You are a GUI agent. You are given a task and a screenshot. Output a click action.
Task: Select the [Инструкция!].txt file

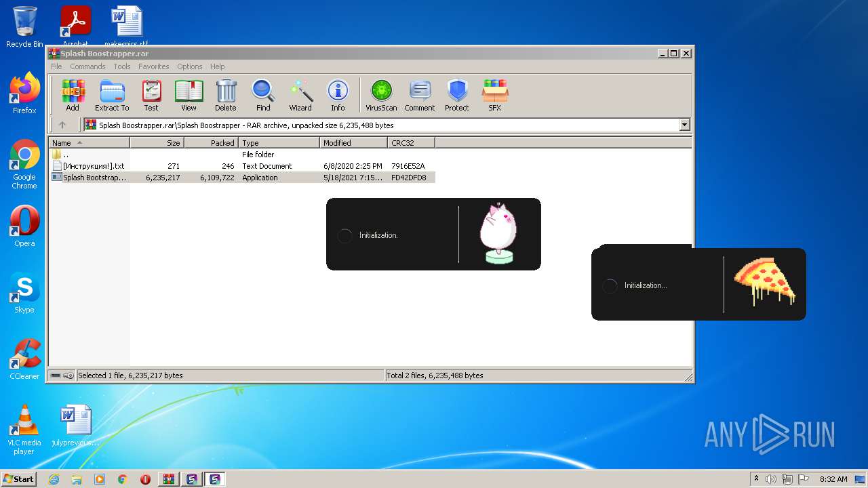(241, 166)
